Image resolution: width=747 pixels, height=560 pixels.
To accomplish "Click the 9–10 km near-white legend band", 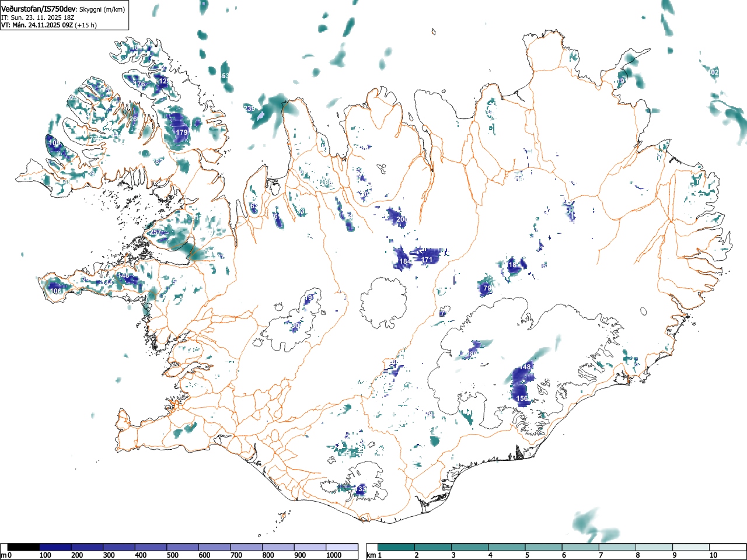I will click(x=692, y=547).
